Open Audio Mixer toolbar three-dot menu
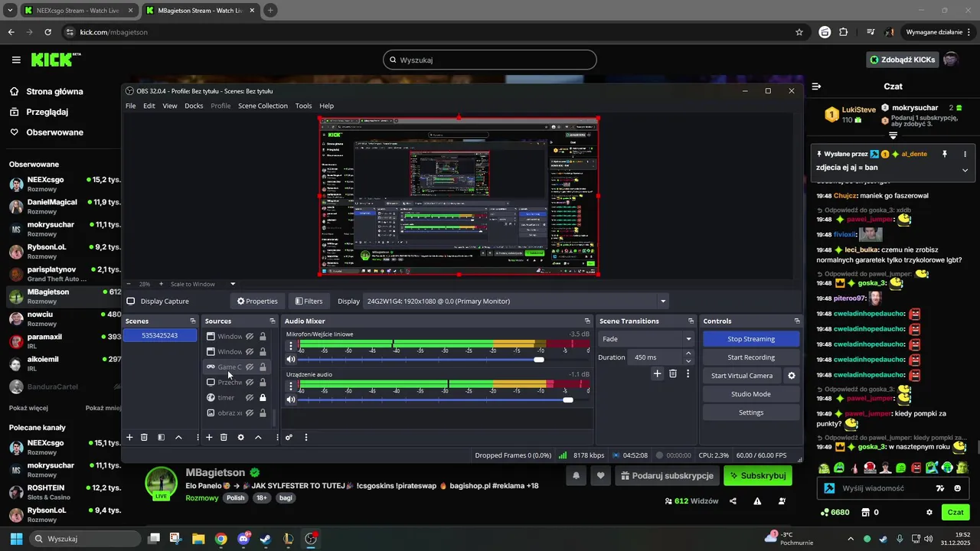Screen dimensions: 980x551 tap(305, 437)
